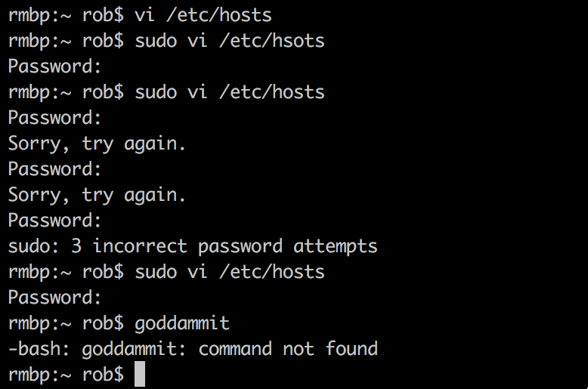This screenshot has height=389, width=588.
Task: Click the word 'attempts' in the sudo error
Action: [336, 247]
